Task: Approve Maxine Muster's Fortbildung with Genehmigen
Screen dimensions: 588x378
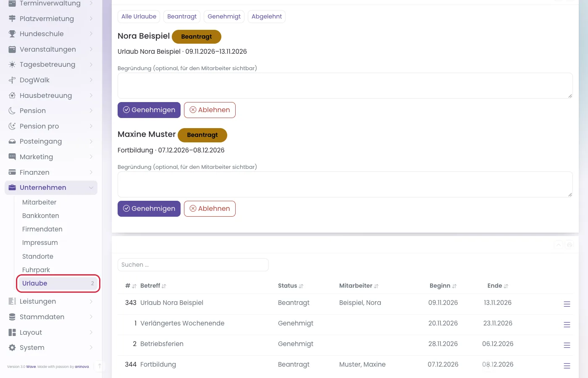Action: (149, 209)
